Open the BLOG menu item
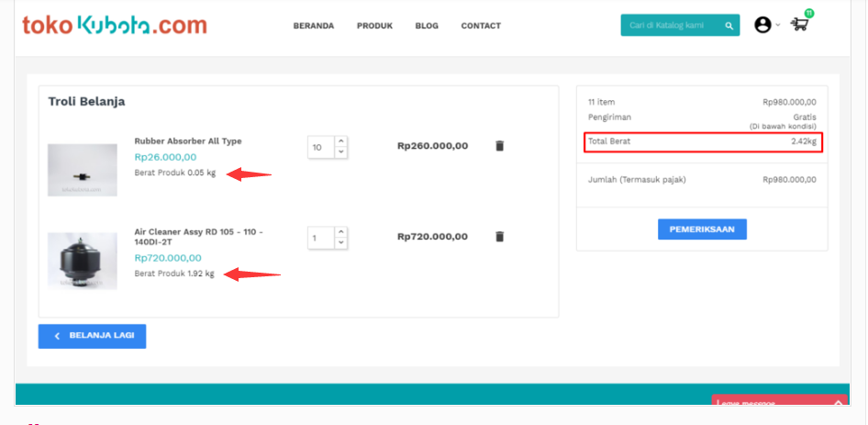The image size is (868, 425). tap(427, 26)
